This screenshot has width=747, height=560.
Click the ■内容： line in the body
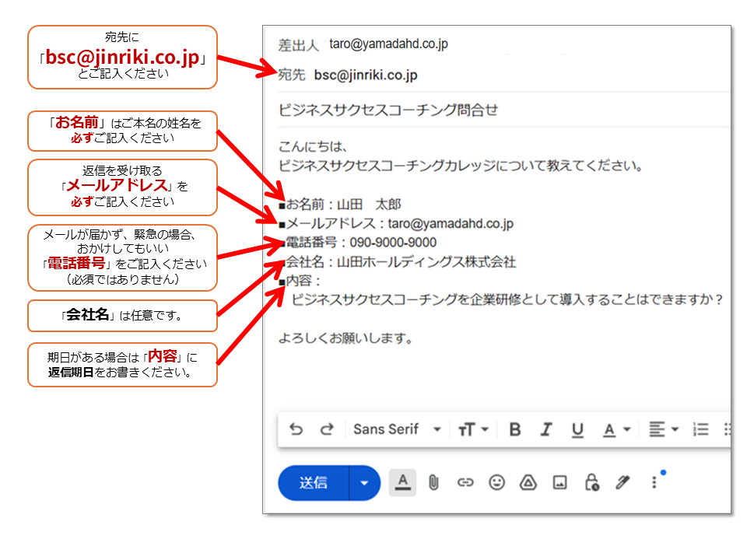[300, 281]
